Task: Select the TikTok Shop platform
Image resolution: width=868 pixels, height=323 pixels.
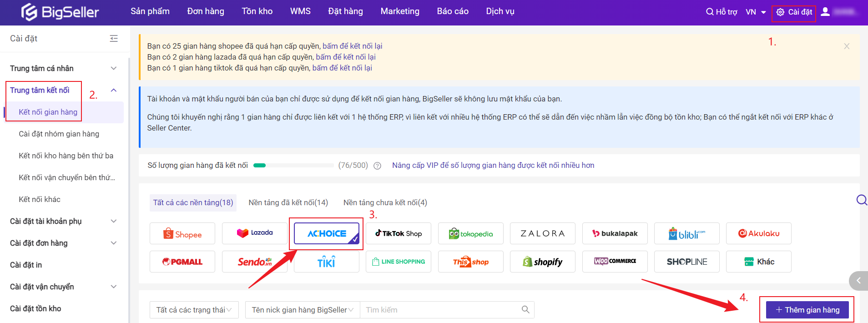Action: pyautogui.click(x=399, y=233)
